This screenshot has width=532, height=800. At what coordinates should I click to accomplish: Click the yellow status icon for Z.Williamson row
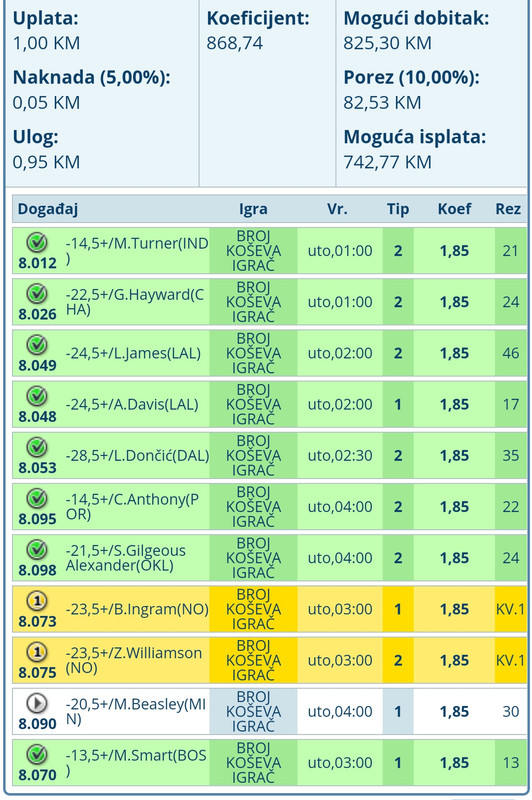(x=37, y=652)
